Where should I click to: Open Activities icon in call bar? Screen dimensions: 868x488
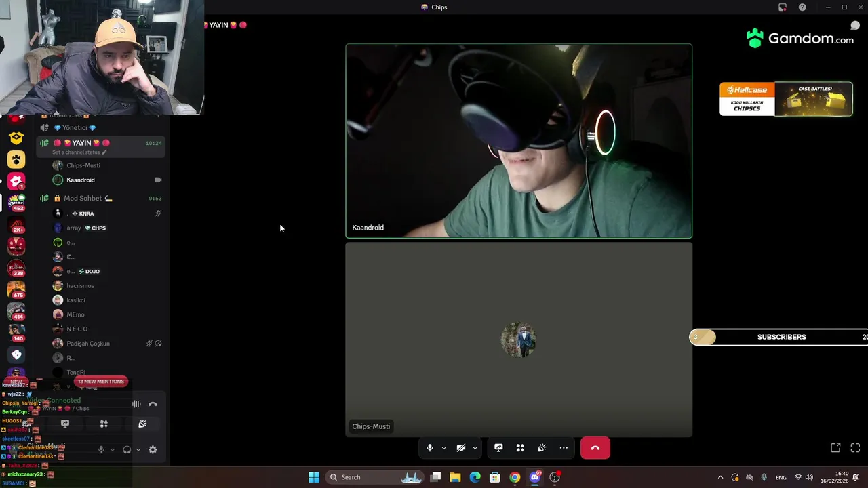click(520, 448)
